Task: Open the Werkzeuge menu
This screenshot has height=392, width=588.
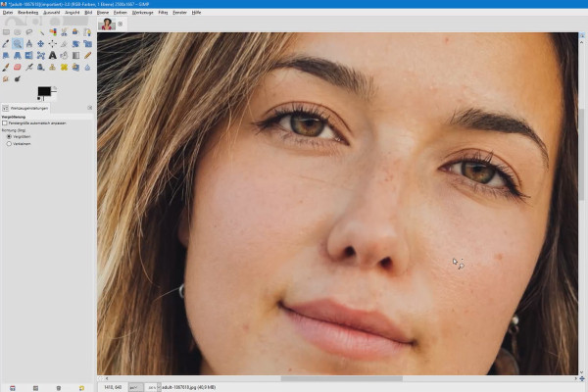Action: tap(142, 13)
